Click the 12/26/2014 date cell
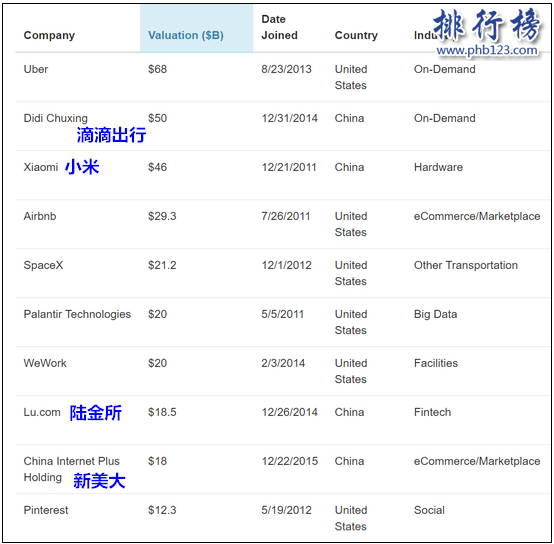This screenshot has width=554, height=544. [x=290, y=412]
